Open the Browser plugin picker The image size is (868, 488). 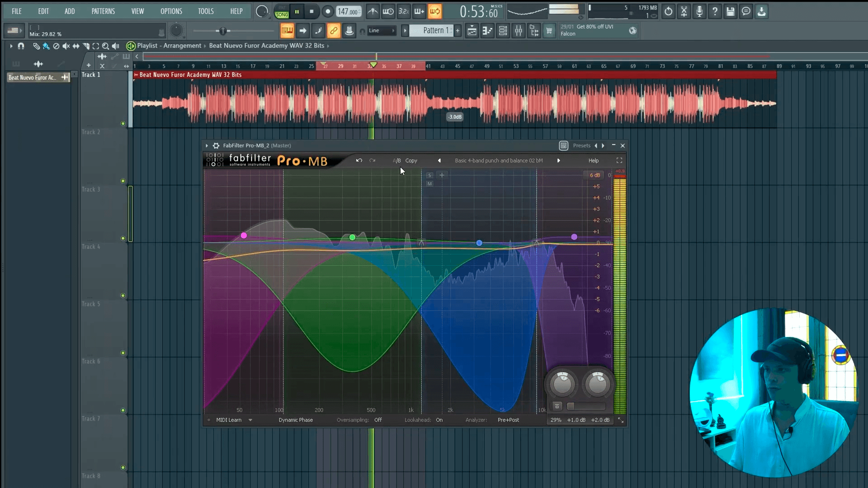534,31
